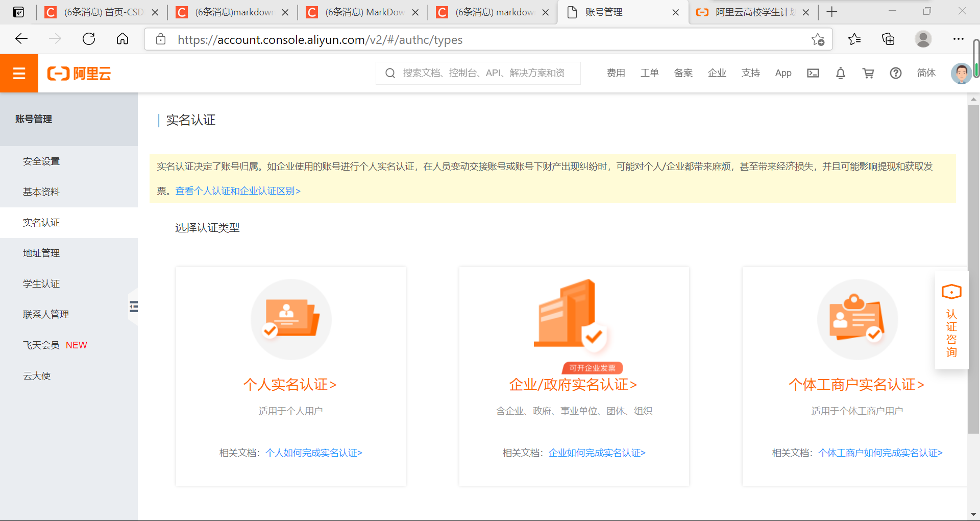Open the 工单 top menu
The image size is (980, 521).
tap(649, 73)
